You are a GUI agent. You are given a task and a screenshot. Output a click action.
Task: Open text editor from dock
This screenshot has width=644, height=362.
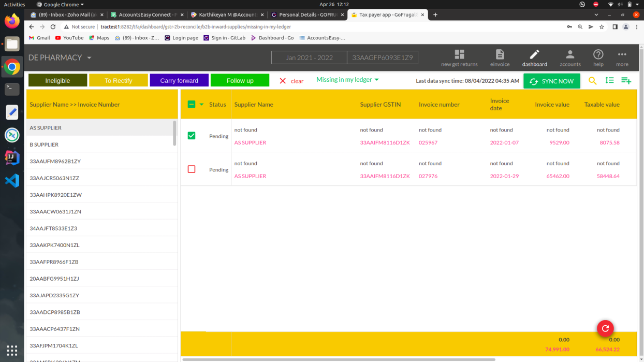click(12, 112)
